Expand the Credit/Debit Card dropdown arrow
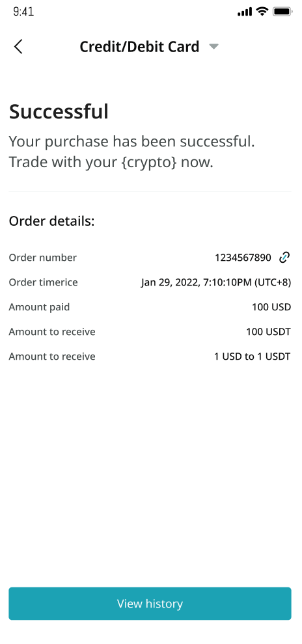The width and height of the screenshot is (302, 644). [x=213, y=47]
